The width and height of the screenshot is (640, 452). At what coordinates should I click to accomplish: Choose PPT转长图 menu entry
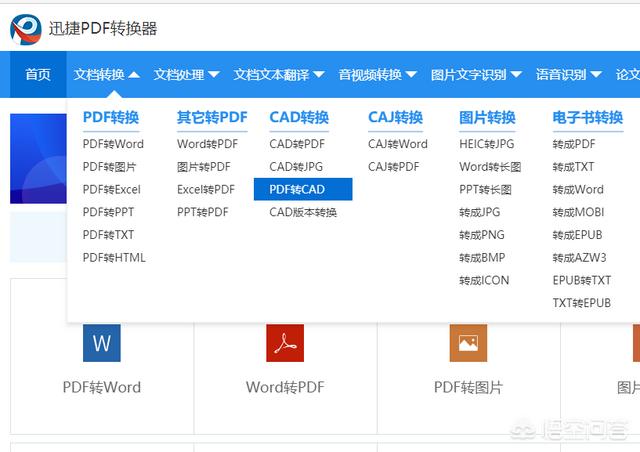pos(485,189)
